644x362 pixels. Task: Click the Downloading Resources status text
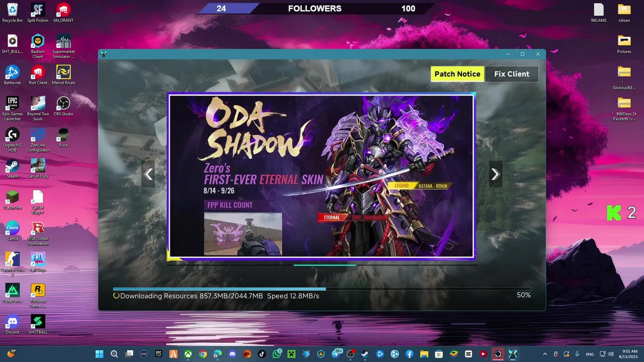(219, 296)
